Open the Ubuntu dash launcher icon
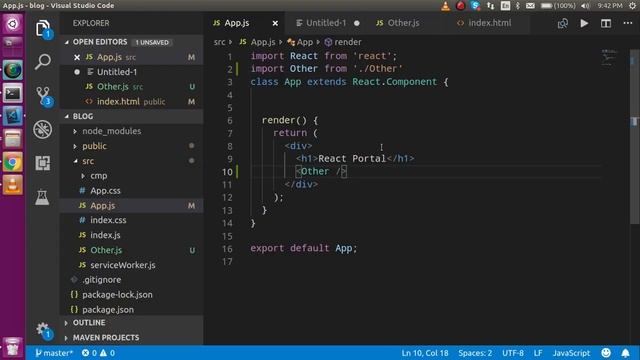This screenshot has width=640, height=360. 13,24
